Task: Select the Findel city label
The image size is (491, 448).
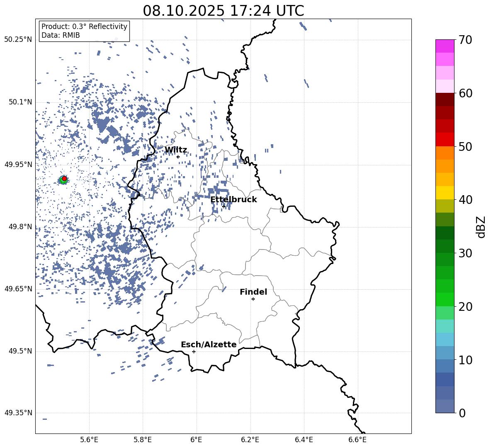Action: (x=253, y=292)
